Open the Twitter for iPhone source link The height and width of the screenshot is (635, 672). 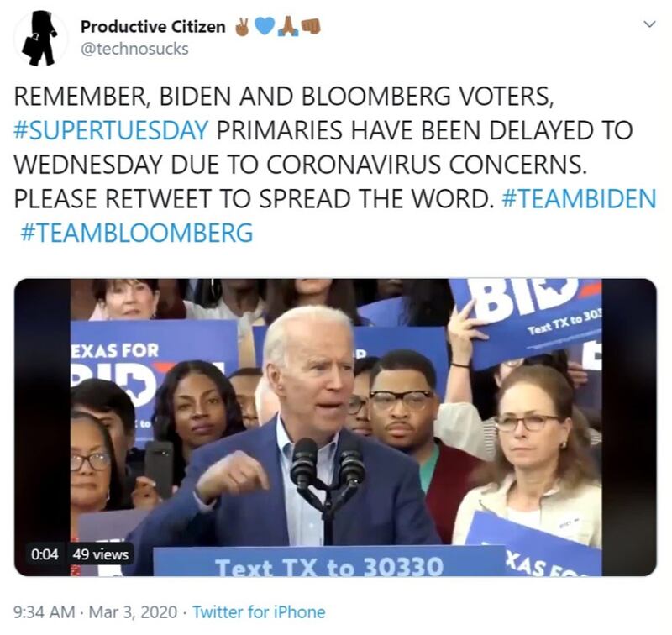point(259,611)
